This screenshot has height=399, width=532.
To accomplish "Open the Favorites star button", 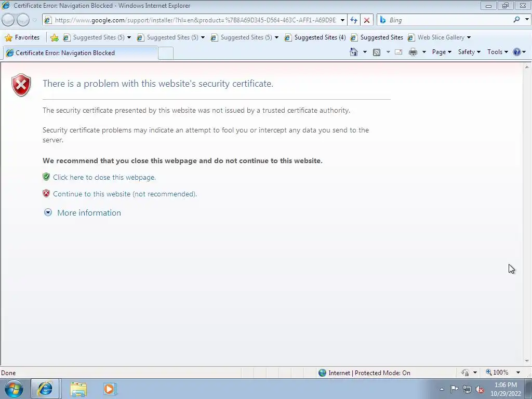I will point(22,37).
